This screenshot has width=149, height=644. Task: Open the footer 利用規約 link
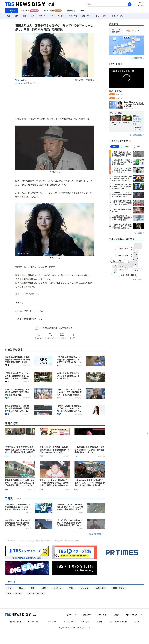(99, 622)
